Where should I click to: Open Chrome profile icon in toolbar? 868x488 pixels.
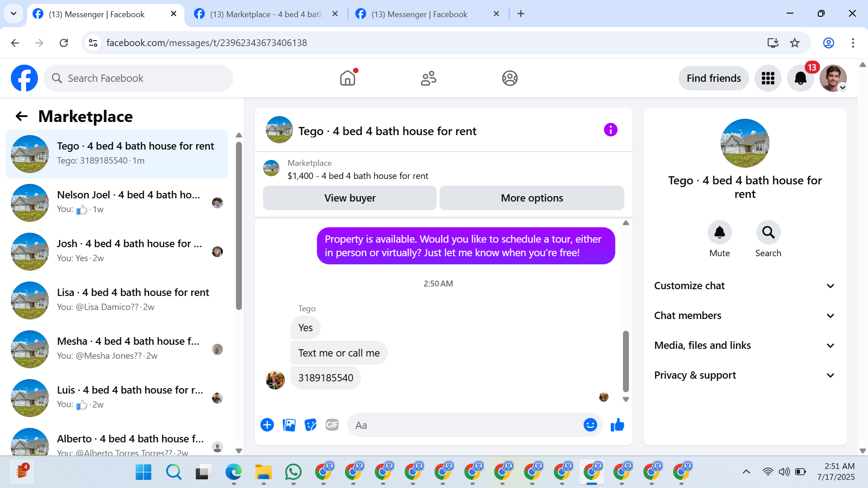(x=829, y=43)
